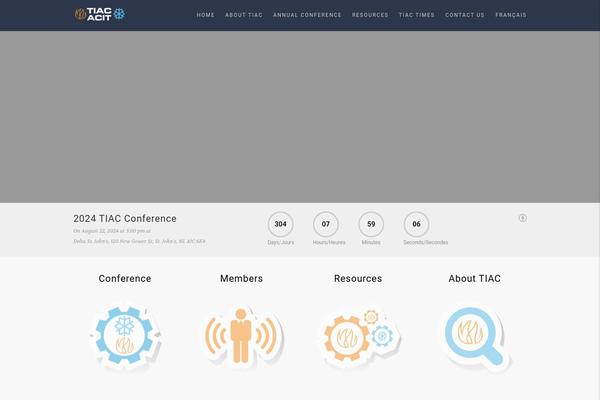Click the 06 seconds countdown circle
The height and width of the screenshot is (400, 600).
[416, 224]
